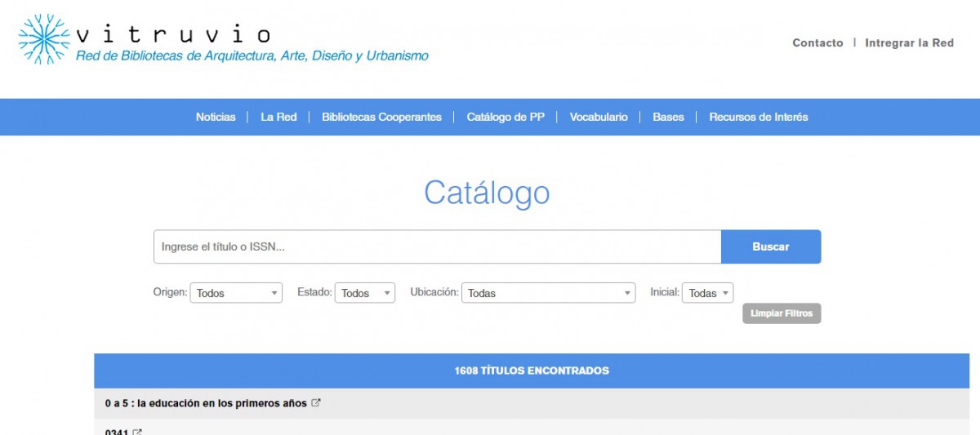Open the Contacto link

click(817, 43)
